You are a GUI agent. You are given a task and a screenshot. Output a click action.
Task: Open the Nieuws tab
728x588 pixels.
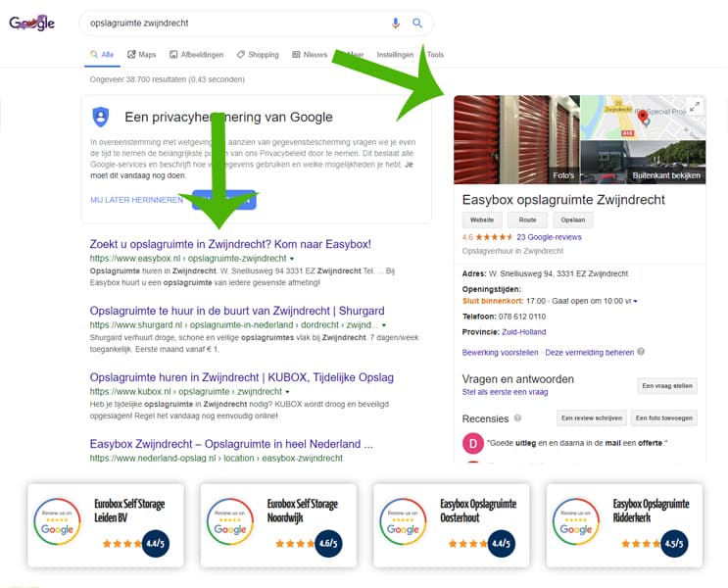coord(310,54)
